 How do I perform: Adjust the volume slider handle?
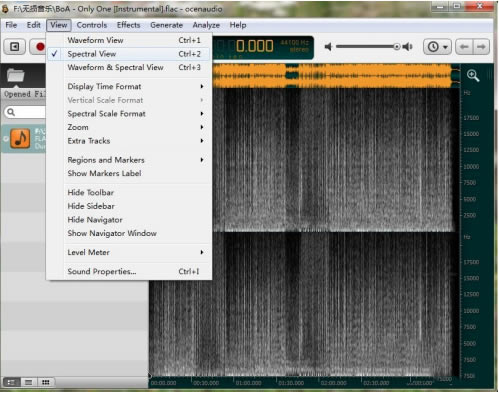397,47
